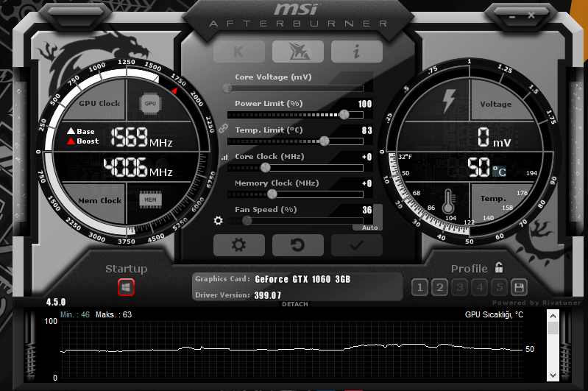Viewport: 588px width, 391px height.
Task: Open settings with the large gear button
Action: (x=239, y=245)
